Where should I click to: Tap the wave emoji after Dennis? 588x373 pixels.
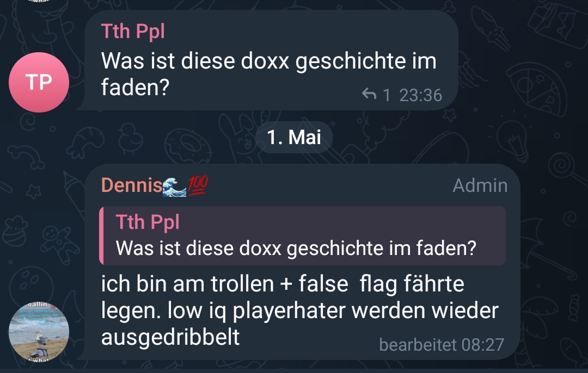click(174, 186)
